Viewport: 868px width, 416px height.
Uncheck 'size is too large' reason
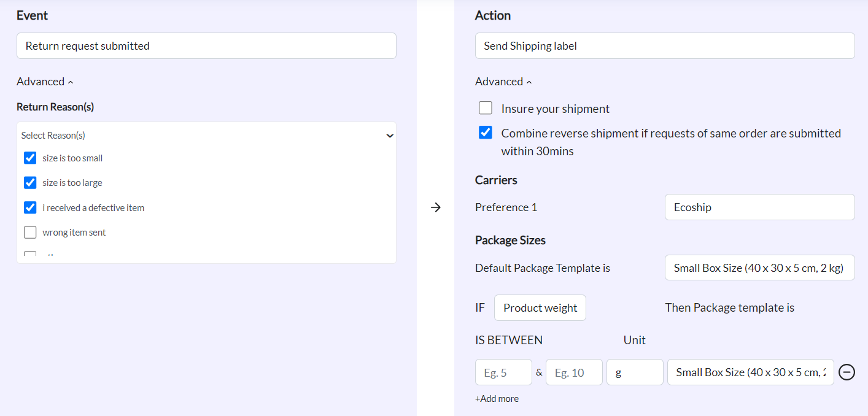(x=30, y=183)
